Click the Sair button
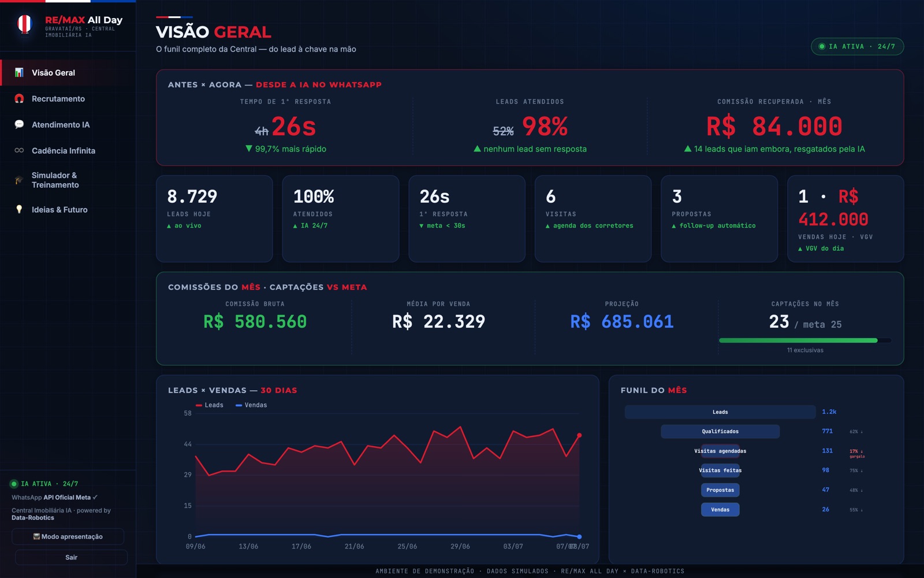 pyautogui.click(x=71, y=557)
